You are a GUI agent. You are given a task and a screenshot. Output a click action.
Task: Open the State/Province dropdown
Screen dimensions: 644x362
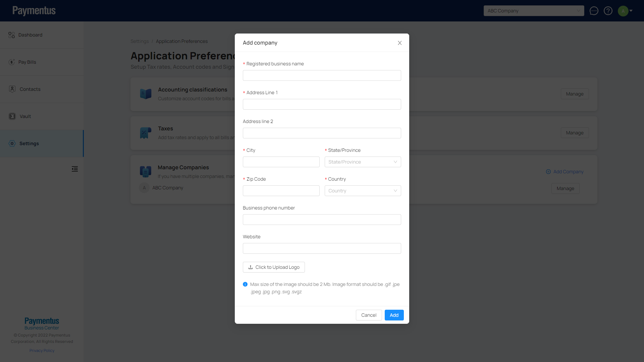pyautogui.click(x=363, y=162)
